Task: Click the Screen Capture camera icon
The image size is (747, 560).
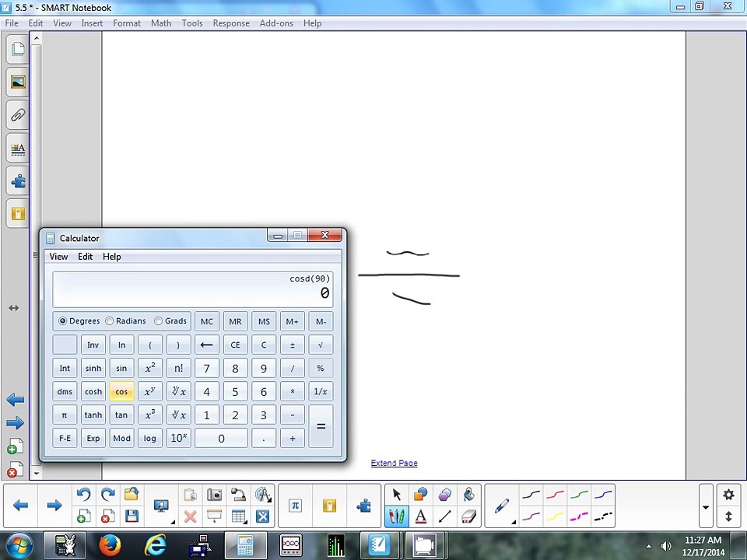Action: click(215, 495)
